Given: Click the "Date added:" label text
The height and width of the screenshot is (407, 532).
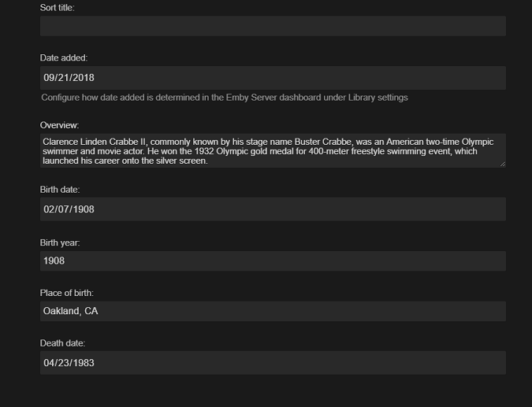Looking at the screenshot, I should (x=64, y=57).
